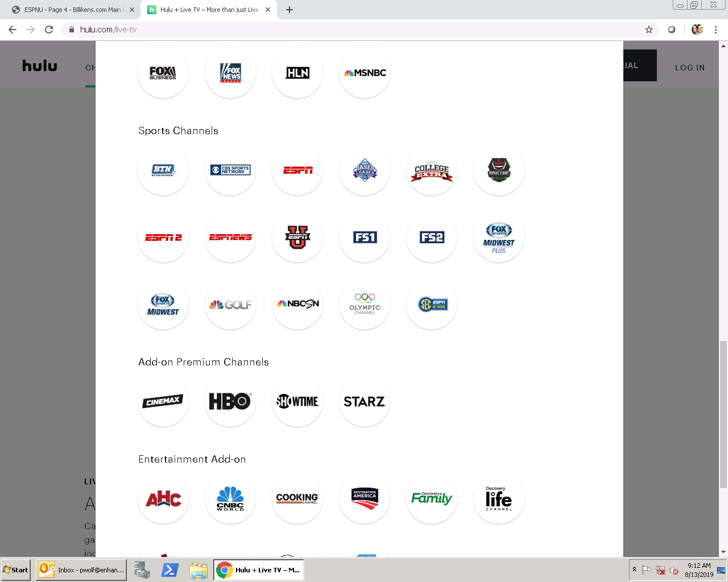The height and width of the screenshot is (582, 728).
Task: Open the Chrome three-dot menu
Action: pos(715,30)
